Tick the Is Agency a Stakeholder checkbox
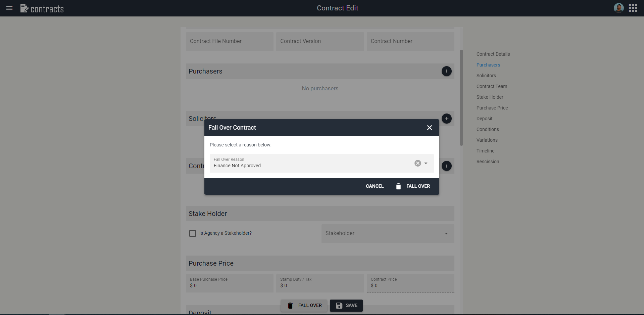 point(193,233)
